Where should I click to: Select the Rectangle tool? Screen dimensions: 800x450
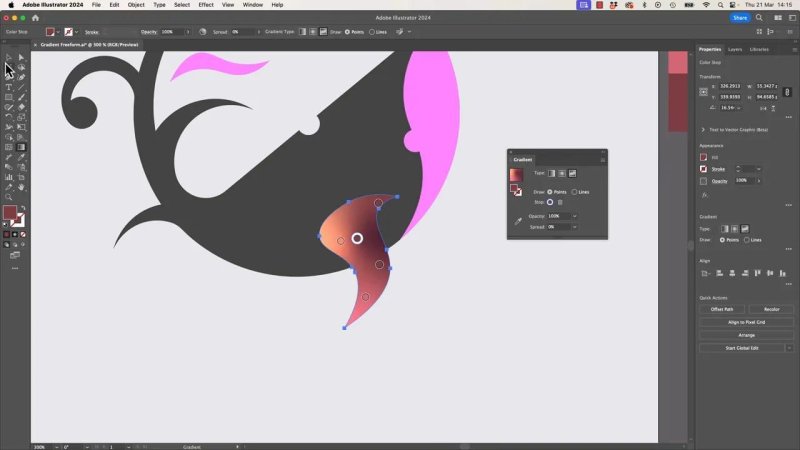[9, 97]
